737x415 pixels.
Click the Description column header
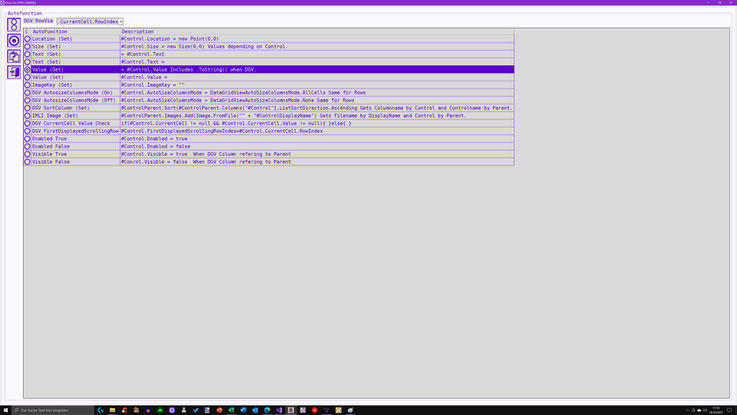pos(317,31)
